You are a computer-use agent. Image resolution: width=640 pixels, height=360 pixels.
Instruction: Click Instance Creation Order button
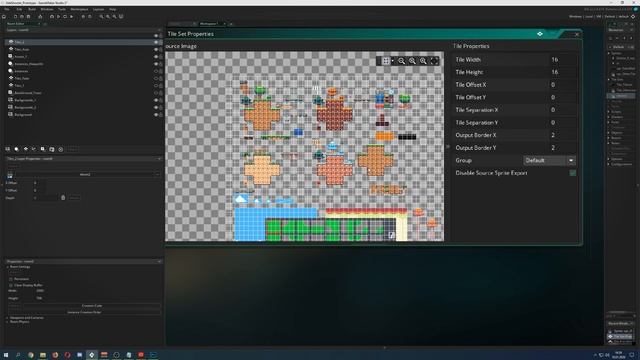pyautogui.click(x=84, y=312)
